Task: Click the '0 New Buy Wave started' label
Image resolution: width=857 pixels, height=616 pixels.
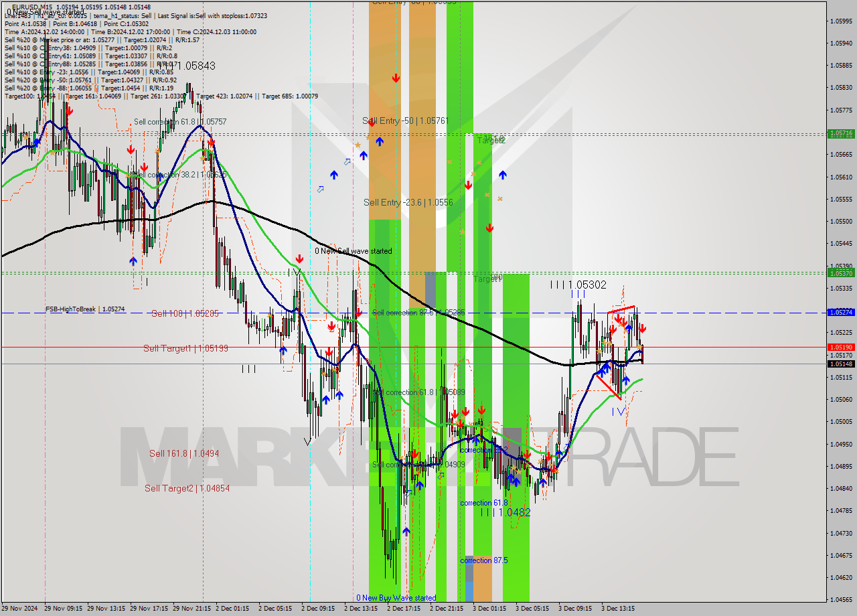Action: pyautogui.click(x=396, y=598)
